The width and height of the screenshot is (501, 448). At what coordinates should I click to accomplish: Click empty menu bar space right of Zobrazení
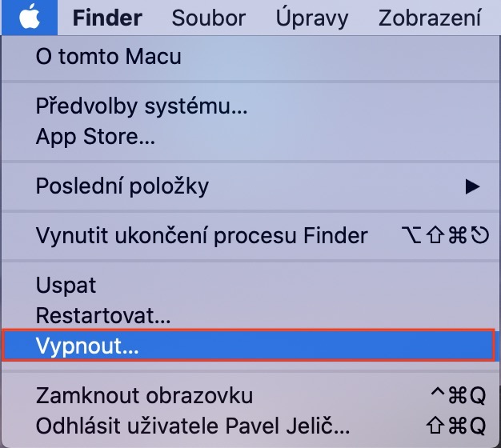tap(493, 17)
